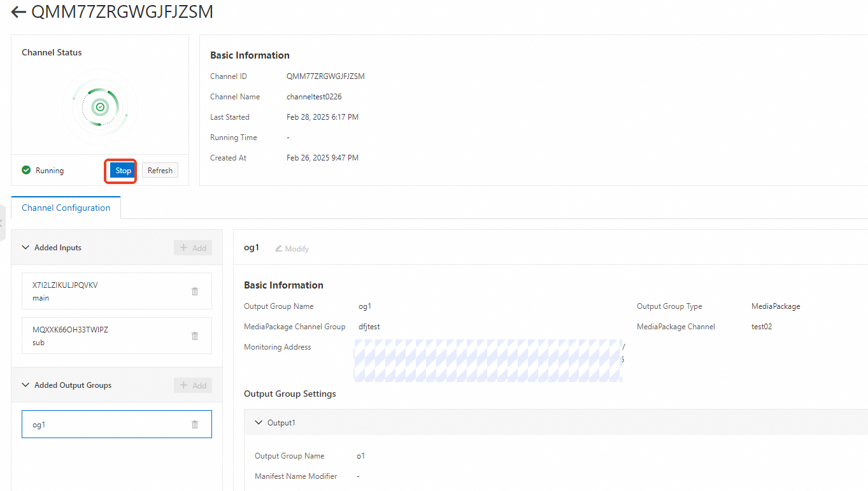Refresh the channel status
Screen dimensions: 868x491
coord(160,171)
